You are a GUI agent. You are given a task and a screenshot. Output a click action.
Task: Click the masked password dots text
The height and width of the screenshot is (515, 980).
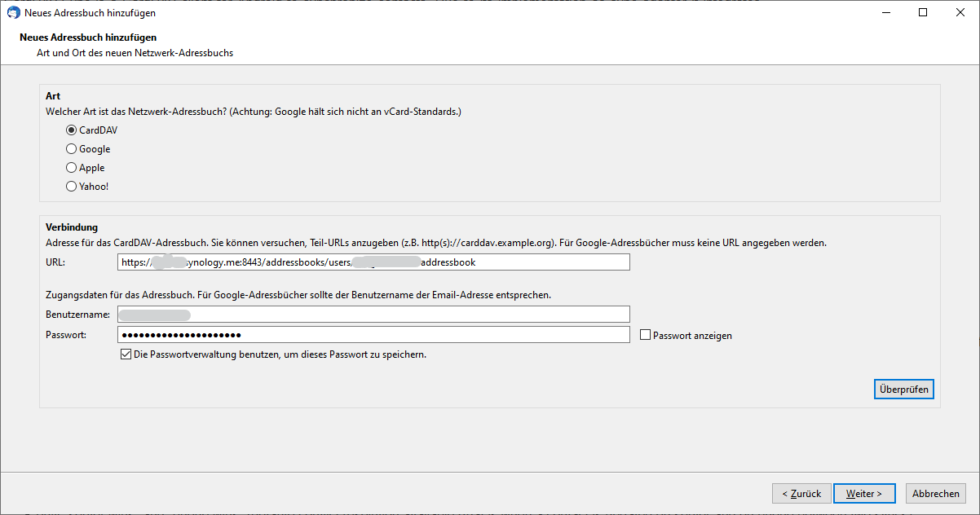point(179,334)
